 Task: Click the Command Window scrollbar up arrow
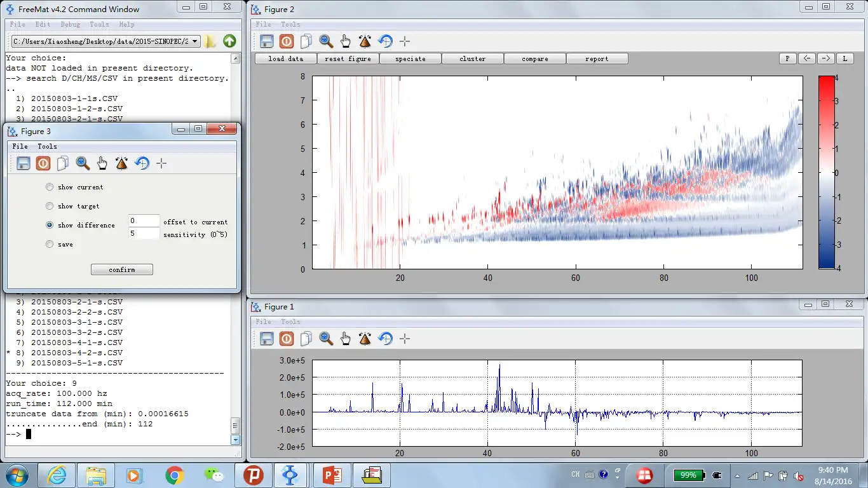tap(236, 58)
